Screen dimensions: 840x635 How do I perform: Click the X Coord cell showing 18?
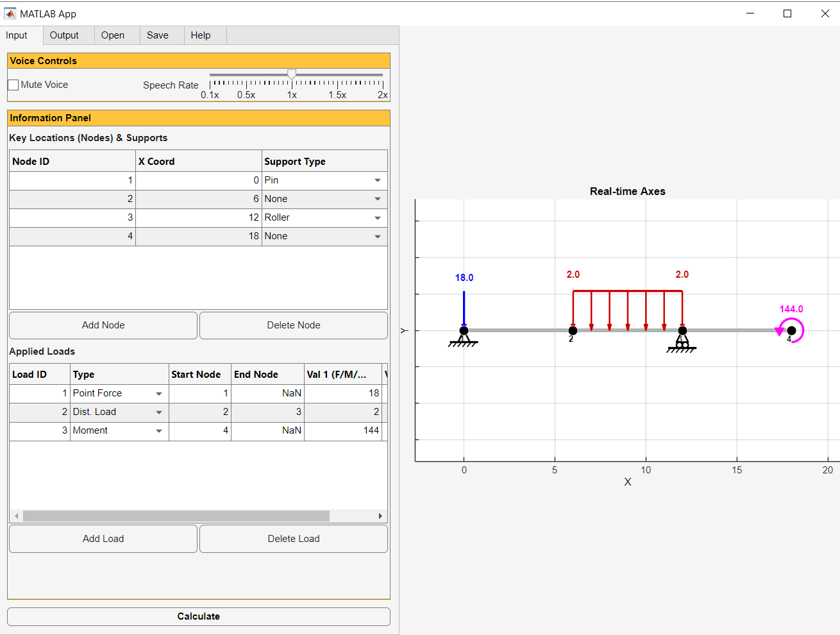click(x=199, y=236)
